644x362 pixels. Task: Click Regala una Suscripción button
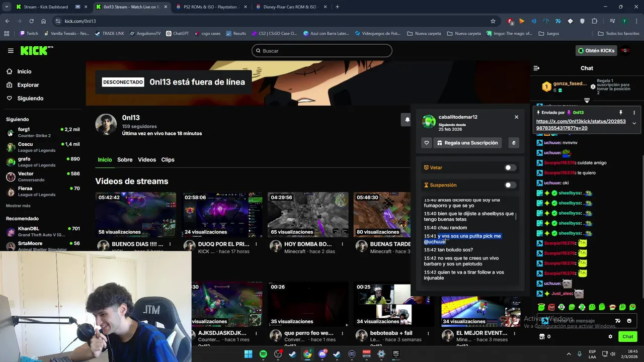click(468, 143)
